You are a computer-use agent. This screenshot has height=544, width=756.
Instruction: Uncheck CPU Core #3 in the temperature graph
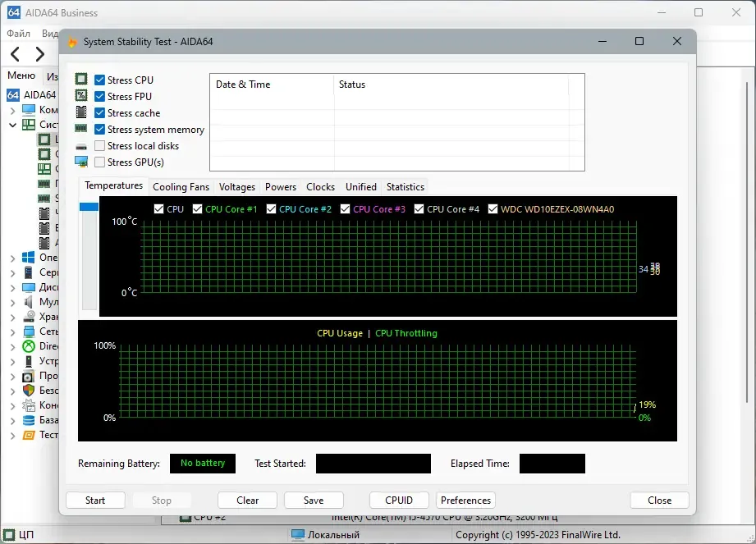[x=346, y=209]
